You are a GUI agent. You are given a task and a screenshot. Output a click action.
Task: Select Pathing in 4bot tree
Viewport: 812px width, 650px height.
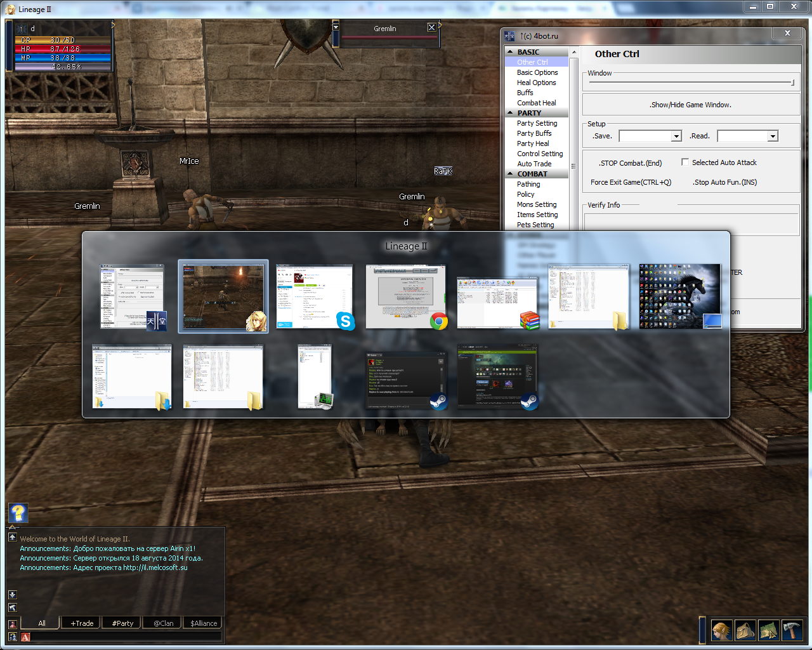(528, 184)
